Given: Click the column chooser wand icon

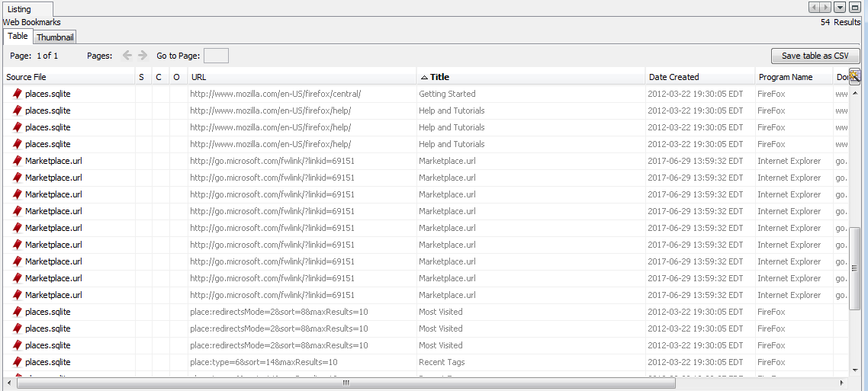Looking at the screenshot, I should (854, 76).
